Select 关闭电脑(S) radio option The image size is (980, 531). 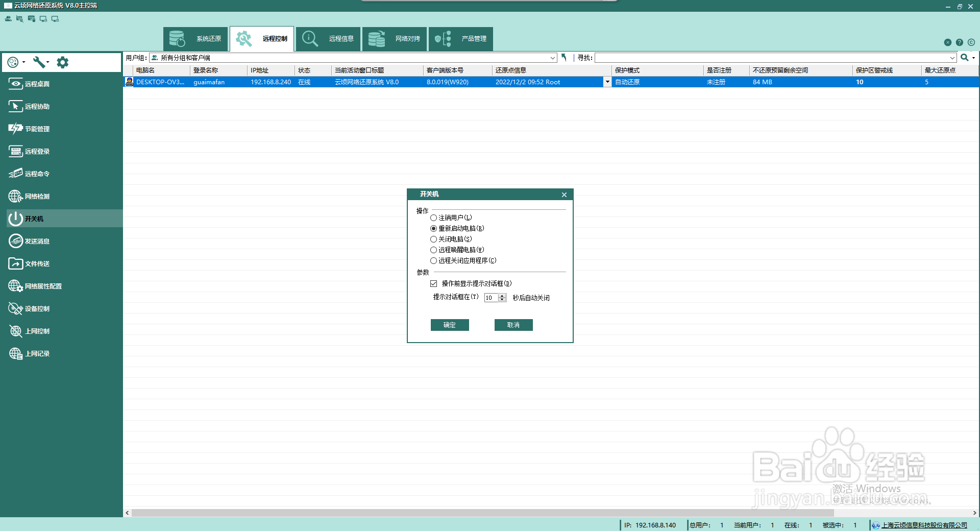click(x=451, y=239)
